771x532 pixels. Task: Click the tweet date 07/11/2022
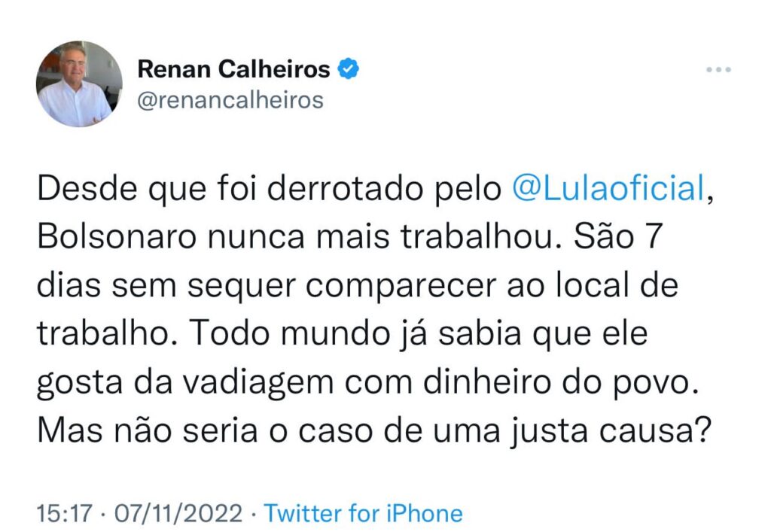click(x=178, y=514)
